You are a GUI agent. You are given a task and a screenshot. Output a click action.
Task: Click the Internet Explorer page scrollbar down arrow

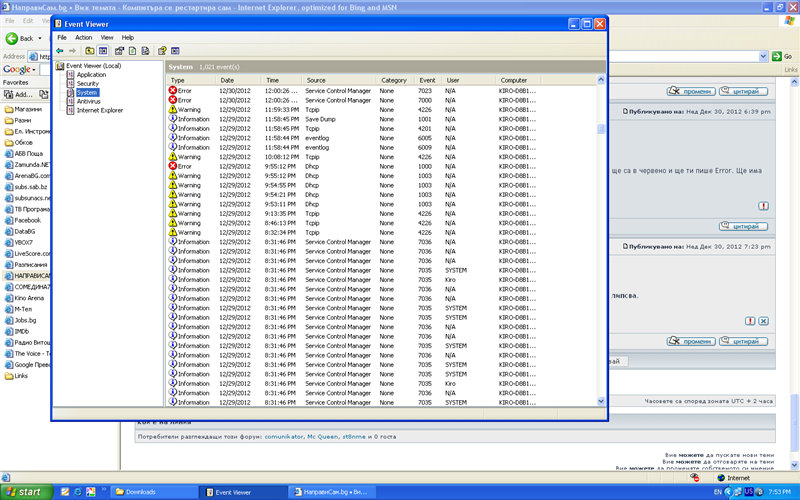(x=794, y=465)
